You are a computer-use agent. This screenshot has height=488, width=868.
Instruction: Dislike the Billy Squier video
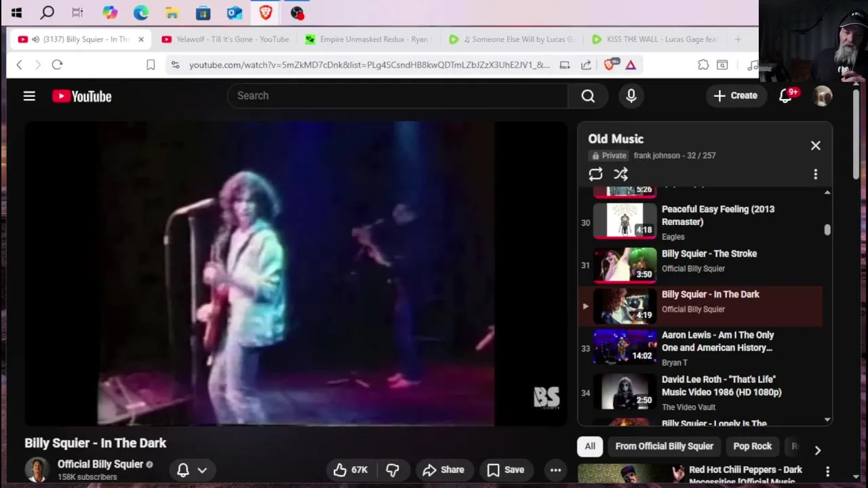[393, 470]
